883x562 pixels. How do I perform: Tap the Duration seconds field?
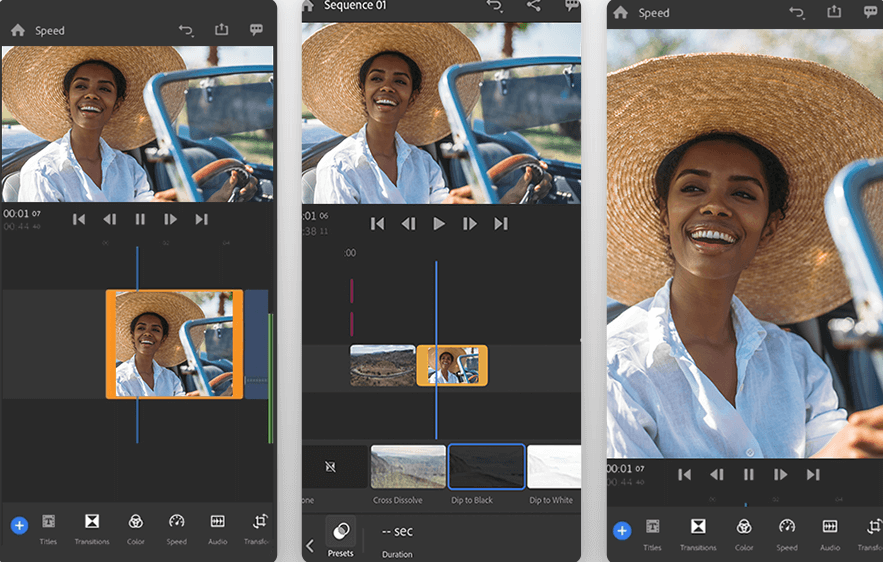pos(397,532)
